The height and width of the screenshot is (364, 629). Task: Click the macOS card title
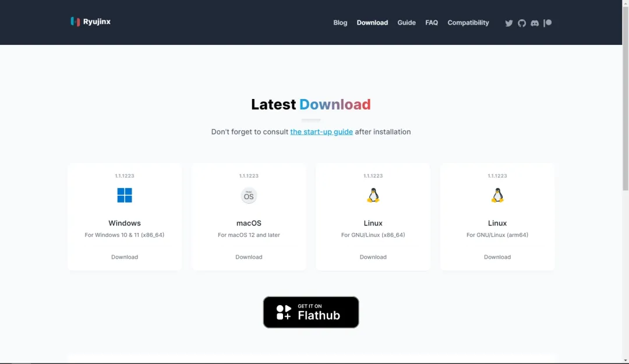point(249,223)
